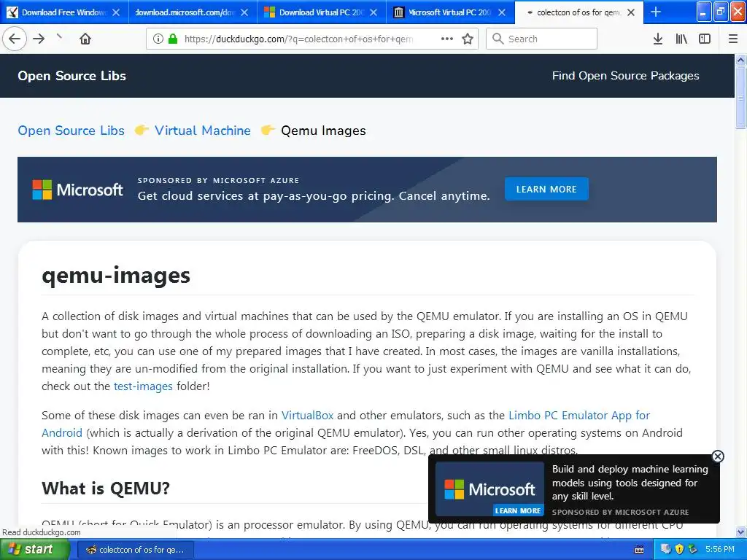This screenshot has width=747, height=560.
Task: Open the VirtualBox link
Action: click(307, 415)
